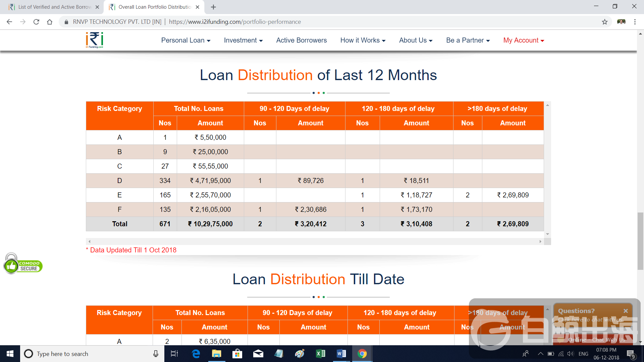Image resolution: width=644 pixels, height=362 pixels.
Task: Open the How it Works dropdown menu
Action: point(363,40)
